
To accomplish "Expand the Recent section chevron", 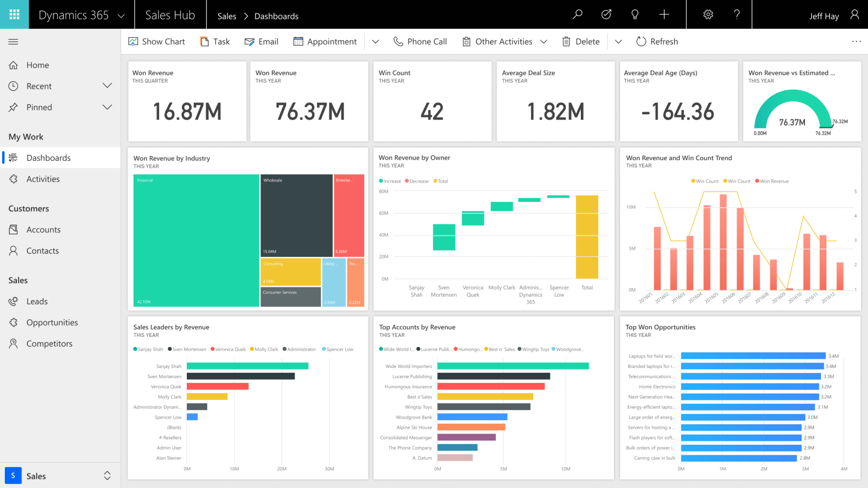I will point(107,85).
